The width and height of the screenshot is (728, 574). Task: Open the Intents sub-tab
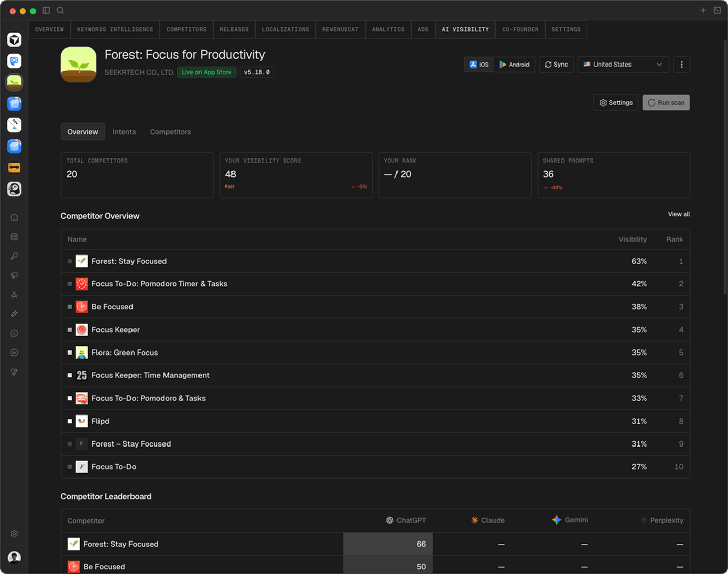click(x=124, y=132)
